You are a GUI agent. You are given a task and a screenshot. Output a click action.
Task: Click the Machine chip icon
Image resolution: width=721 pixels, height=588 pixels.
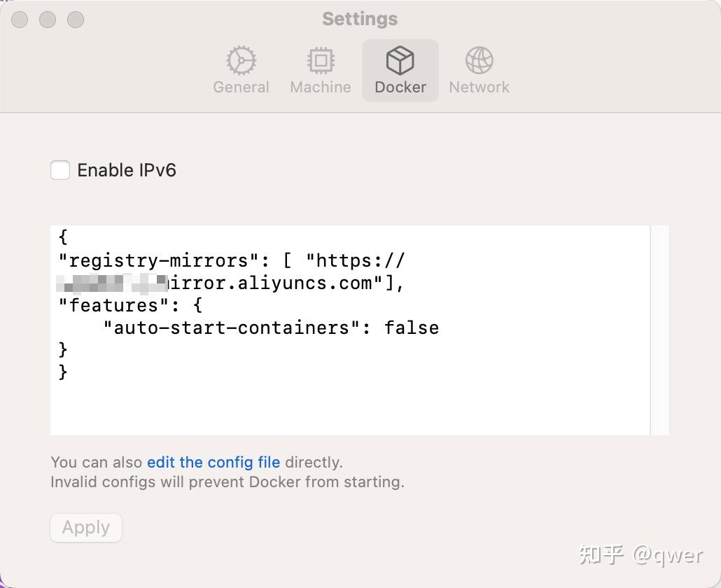(x=321, y=61)
